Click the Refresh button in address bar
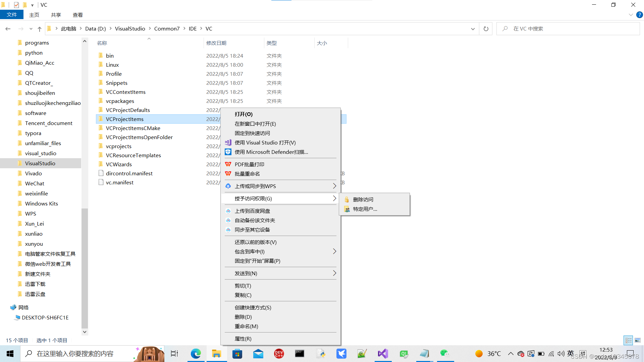Image resolution: width=644 pixels, height=362 pixels. 486,29
